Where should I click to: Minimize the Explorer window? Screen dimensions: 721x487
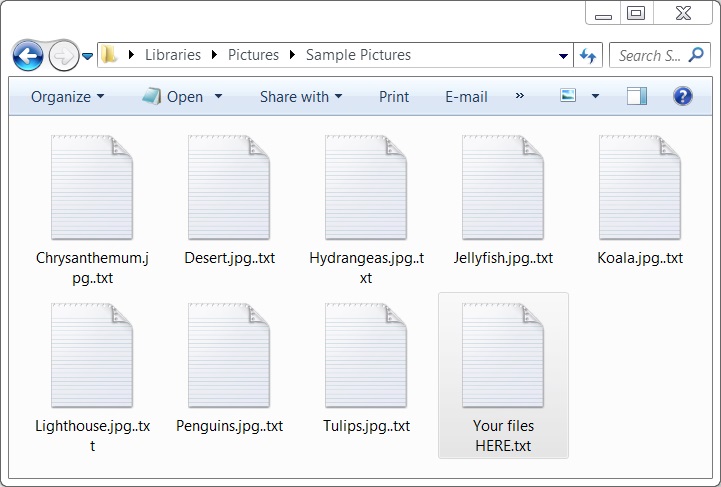click(x=603, y=13)
